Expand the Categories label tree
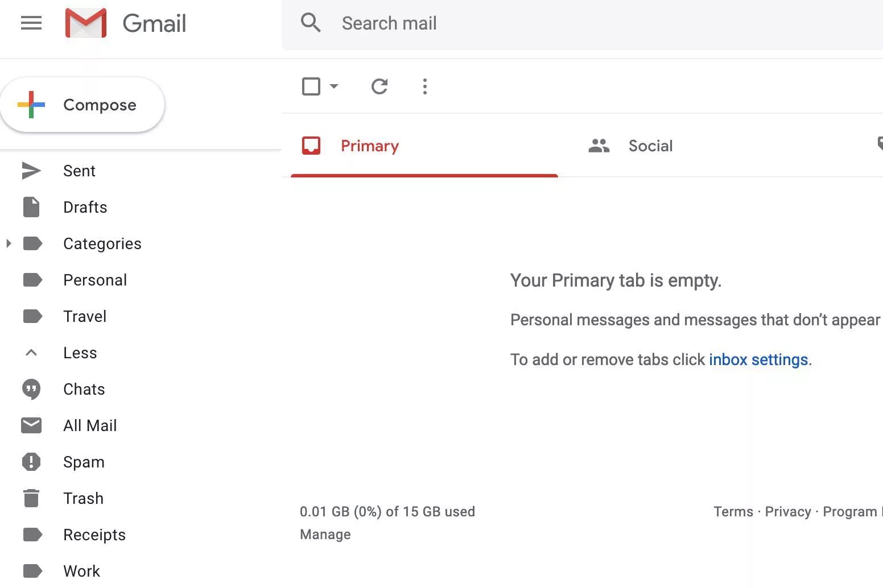Image resolution: width=883 pixels, height=588 pixels. pos(9,243)
